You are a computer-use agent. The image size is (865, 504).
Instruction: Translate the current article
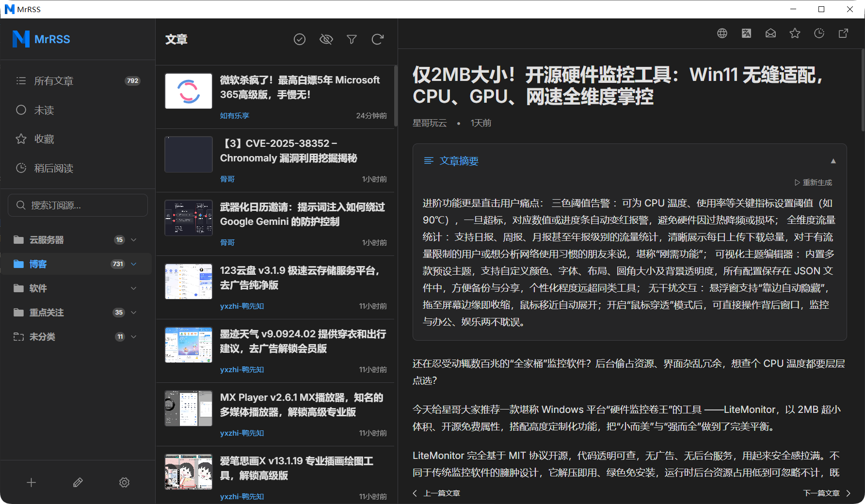746,33
